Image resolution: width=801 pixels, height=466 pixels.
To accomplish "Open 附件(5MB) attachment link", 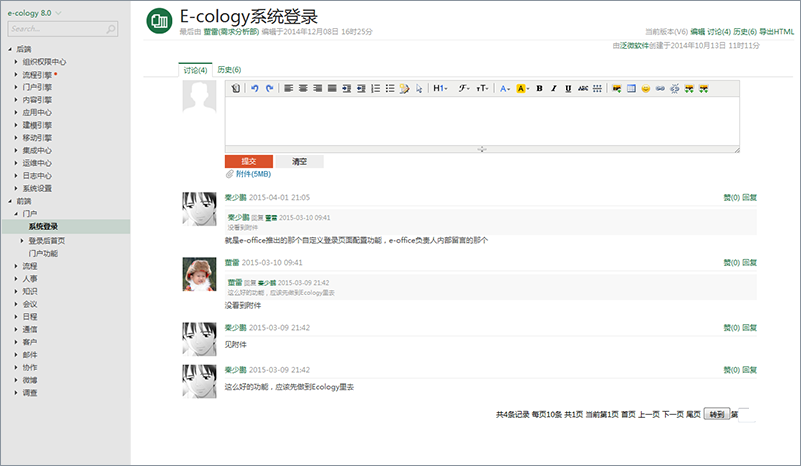I will tap(253, 174).
